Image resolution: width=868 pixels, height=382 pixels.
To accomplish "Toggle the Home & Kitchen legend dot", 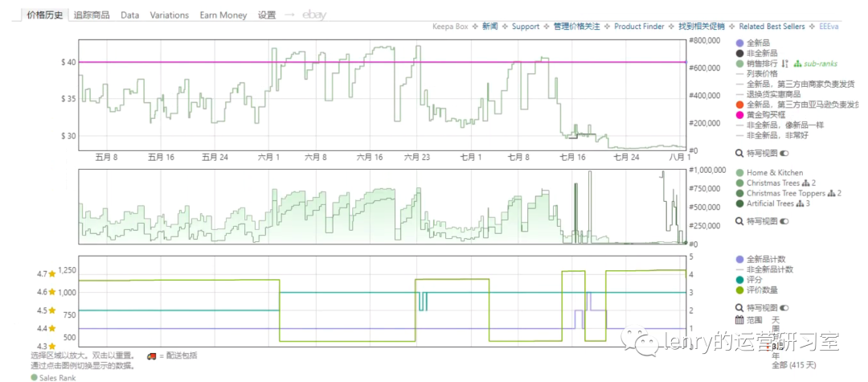I will (x=739, y=173).
